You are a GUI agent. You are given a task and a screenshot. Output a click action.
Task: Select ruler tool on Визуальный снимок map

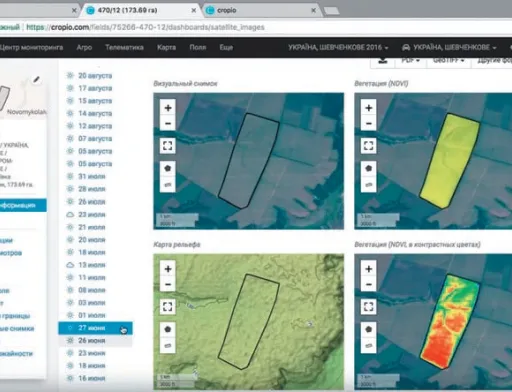click(168, 184)
